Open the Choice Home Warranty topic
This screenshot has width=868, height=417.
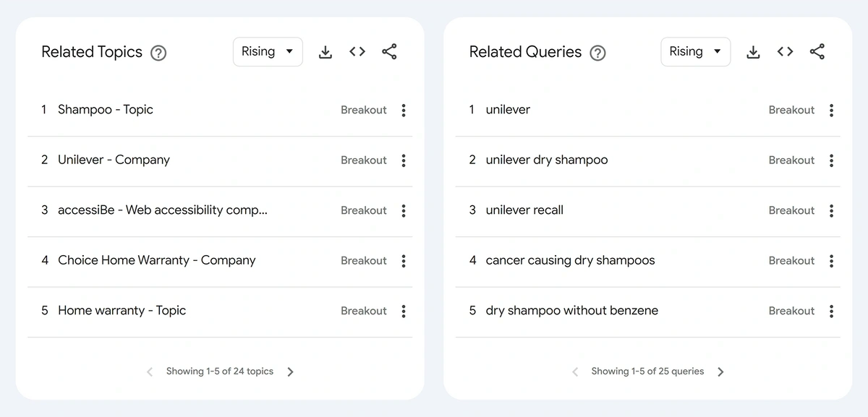(x=156, y=260)
